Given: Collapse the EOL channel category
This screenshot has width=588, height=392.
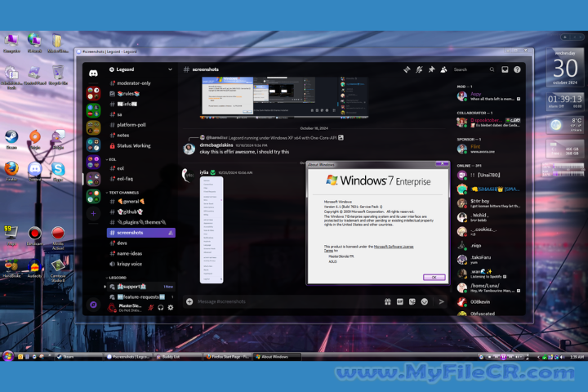Looking at the screenshot, I should (x=111, y=159).
